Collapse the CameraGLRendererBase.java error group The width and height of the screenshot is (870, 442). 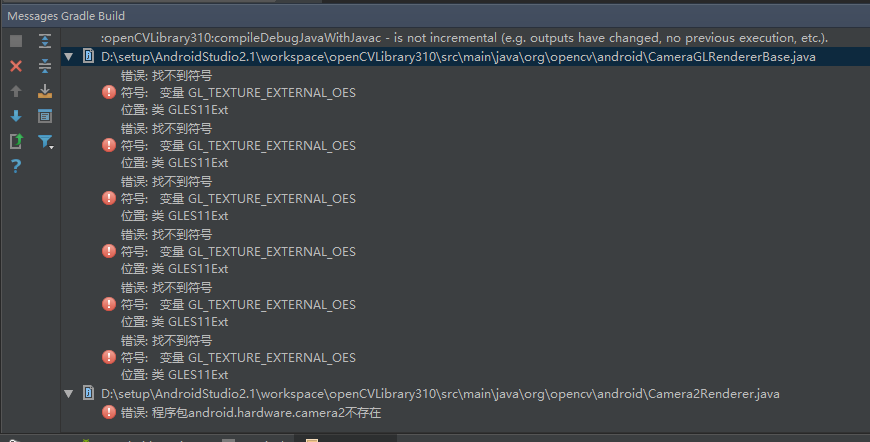pos(68,57)
